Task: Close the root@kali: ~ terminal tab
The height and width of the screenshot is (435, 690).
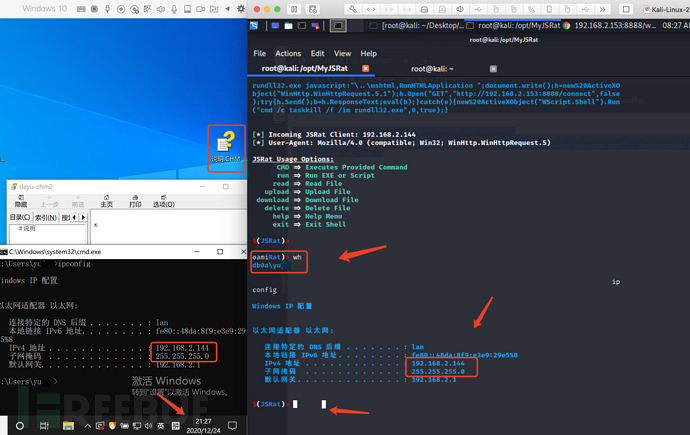Action: coord(493,69)
